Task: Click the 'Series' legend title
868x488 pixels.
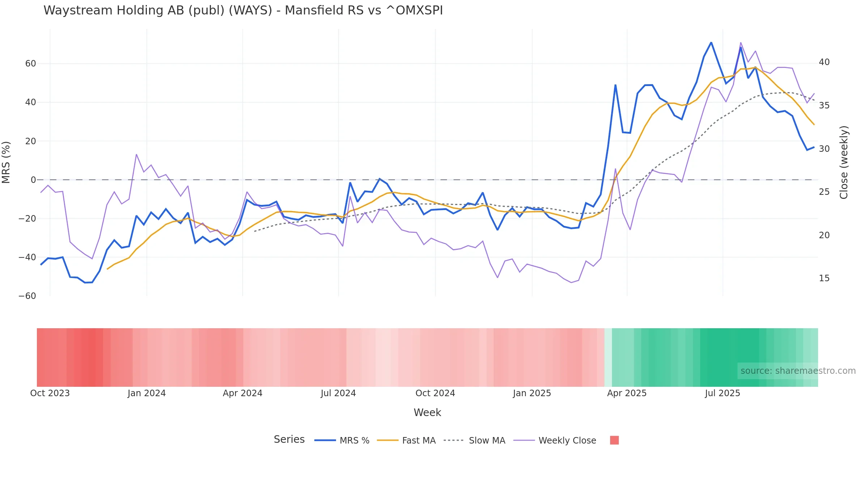Action: (x=289, y=439)
